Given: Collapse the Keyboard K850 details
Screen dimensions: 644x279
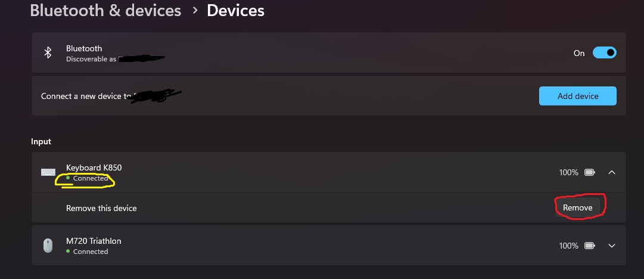Looking at the screenshot, I should click(612, 172).
